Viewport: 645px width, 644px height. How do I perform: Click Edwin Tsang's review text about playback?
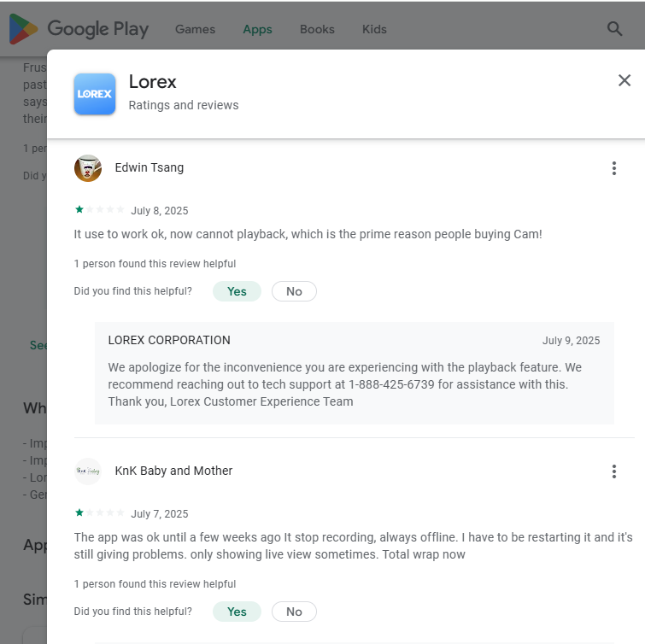click(x=308, y=234)
